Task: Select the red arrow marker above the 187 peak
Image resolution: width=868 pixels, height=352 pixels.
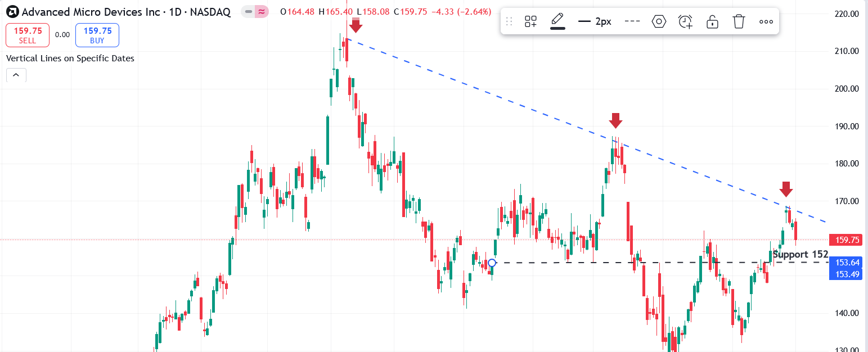Action: coord(615,120)
